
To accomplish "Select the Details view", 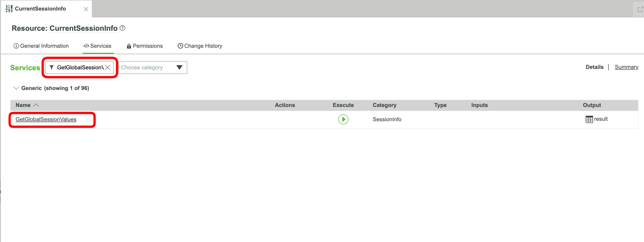I will tap(594, 67).
